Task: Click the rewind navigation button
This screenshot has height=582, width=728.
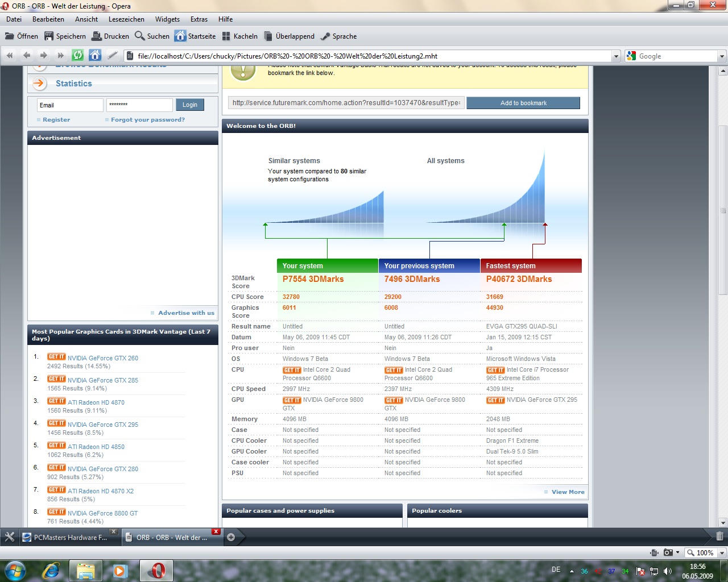Action: pos(10,56)
